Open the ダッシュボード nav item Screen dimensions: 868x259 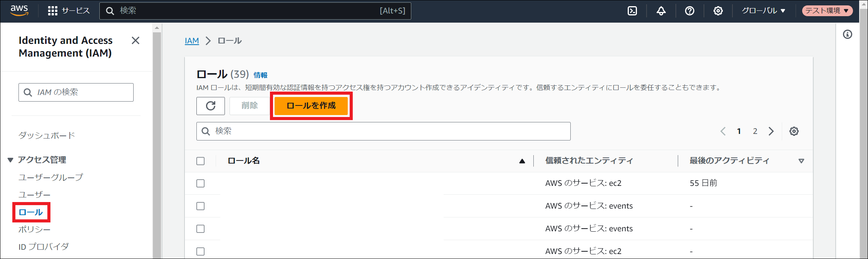pos(47,135)
